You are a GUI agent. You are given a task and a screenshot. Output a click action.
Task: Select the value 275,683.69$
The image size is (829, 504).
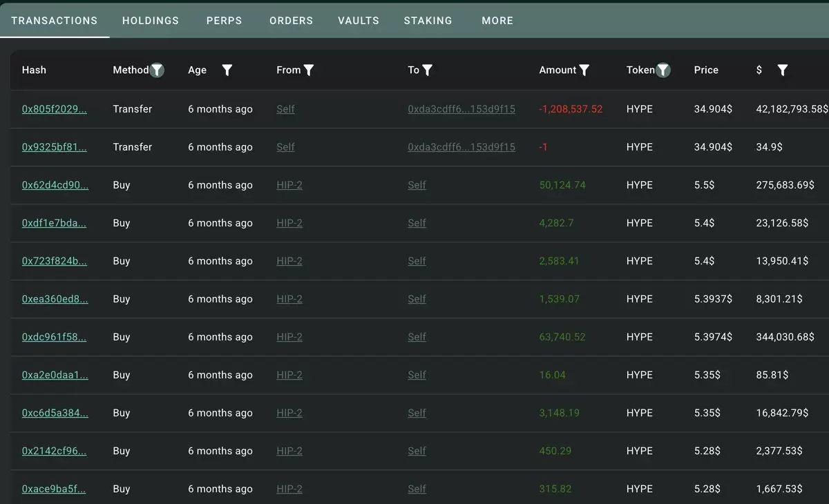coord(785,185)
